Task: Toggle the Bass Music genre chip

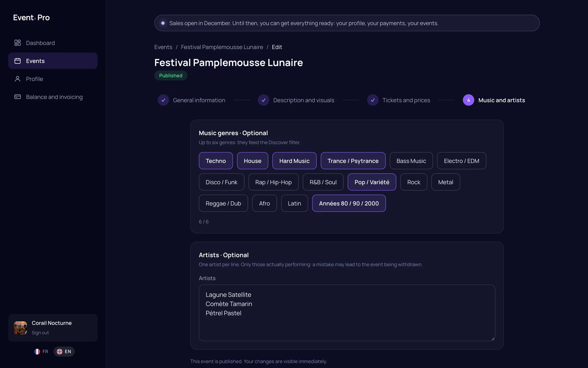Action: [x=411, y=161]
